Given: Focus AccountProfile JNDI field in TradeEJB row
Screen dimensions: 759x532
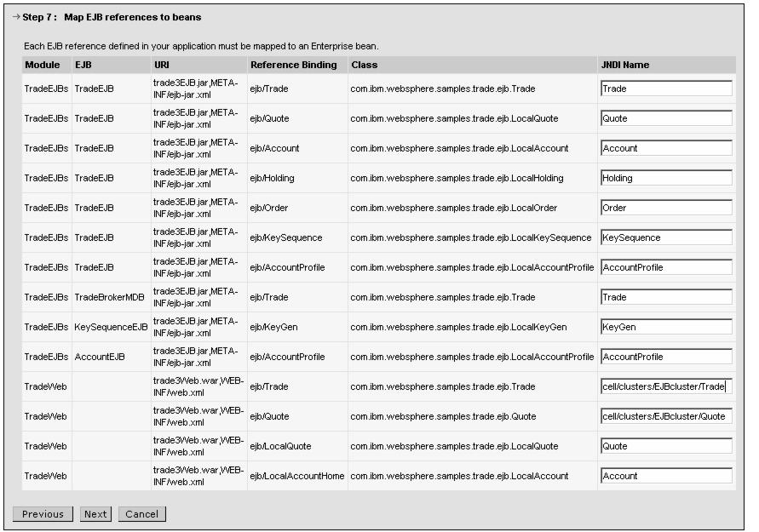Looking at the screenshot, I should pos(666,267).
